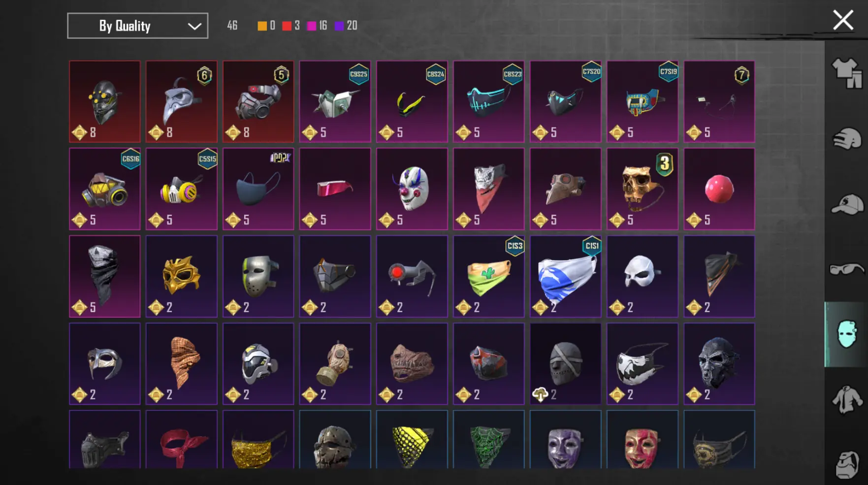Open the jacket clothing category icon
Viewport: 868px width, 485px height.
[x=847, y=400]
